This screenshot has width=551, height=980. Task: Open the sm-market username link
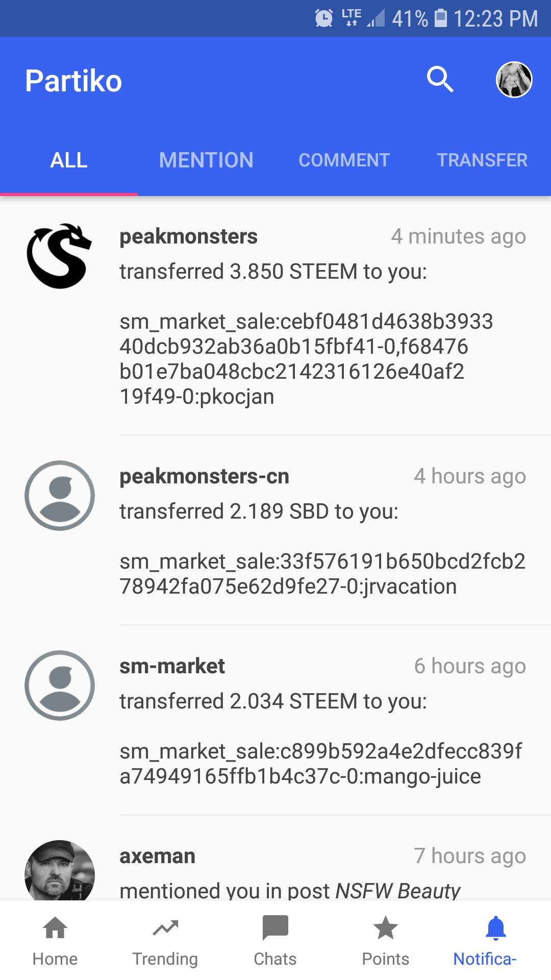[172, 666]
